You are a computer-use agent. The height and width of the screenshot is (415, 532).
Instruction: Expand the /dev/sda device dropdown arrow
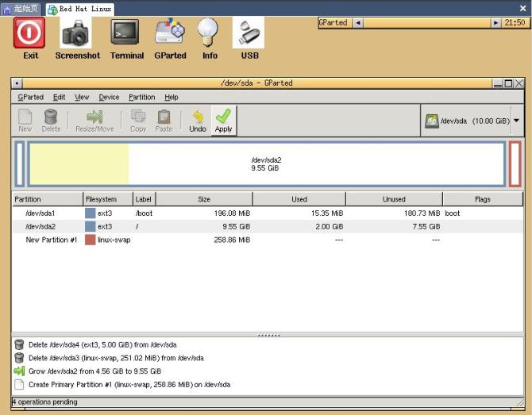tap(516, 121)
